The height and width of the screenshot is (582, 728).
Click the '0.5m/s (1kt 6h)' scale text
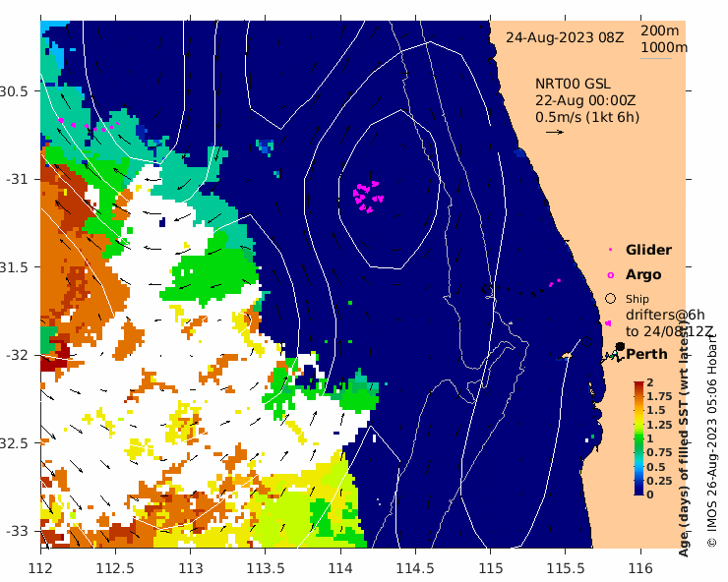click(x=587, y=117)
